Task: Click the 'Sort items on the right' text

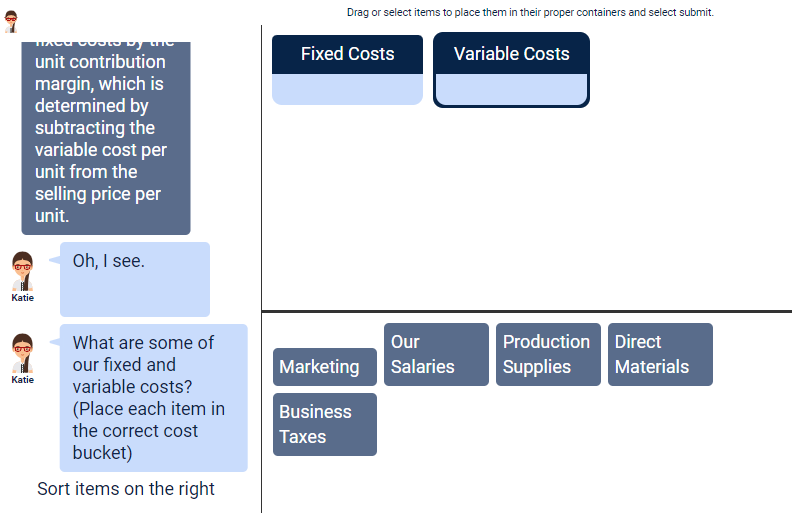Action: coord(126,489)
